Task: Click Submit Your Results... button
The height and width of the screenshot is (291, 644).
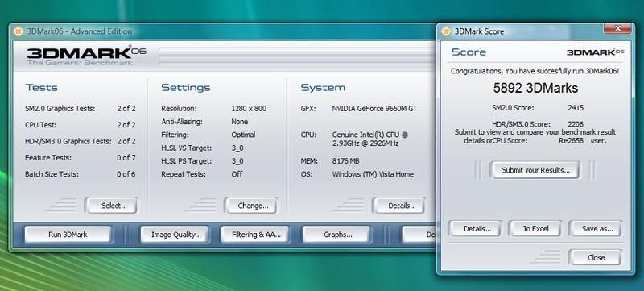Action: click(x=535, y=170)
